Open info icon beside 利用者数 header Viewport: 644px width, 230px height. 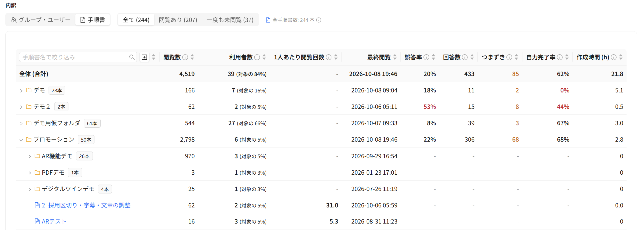point(257,57)
